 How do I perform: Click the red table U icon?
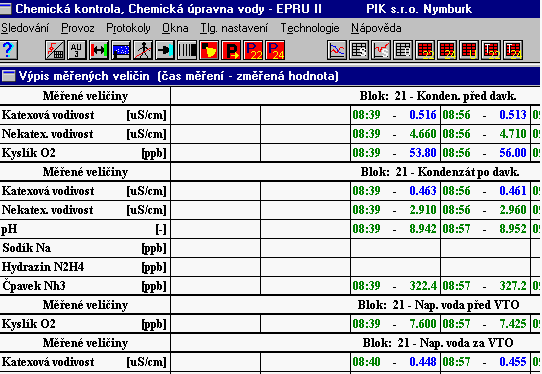(x=469, y=50)
